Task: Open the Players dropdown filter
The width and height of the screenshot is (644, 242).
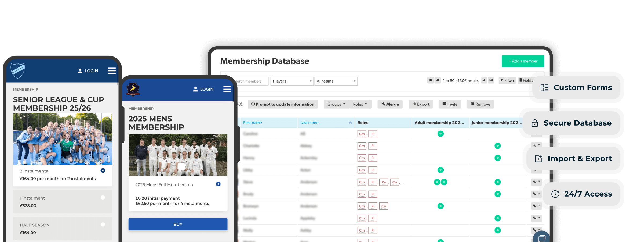Action: click(292, 81)
